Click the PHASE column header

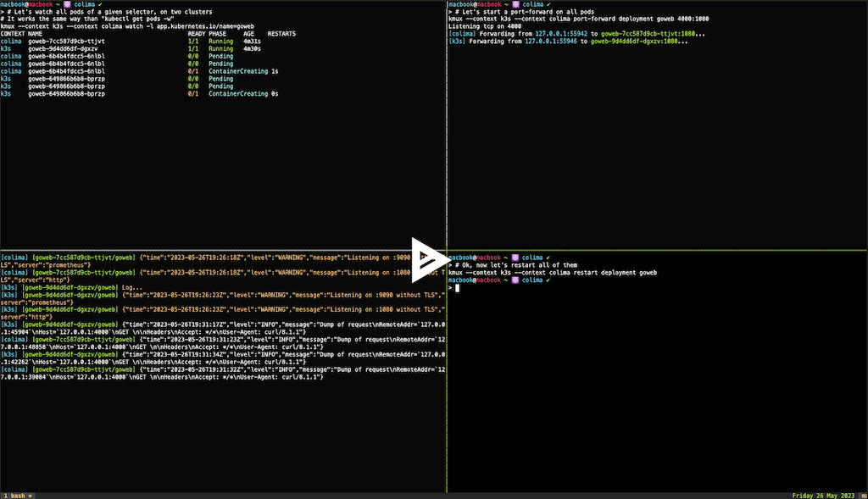(218, 34)
